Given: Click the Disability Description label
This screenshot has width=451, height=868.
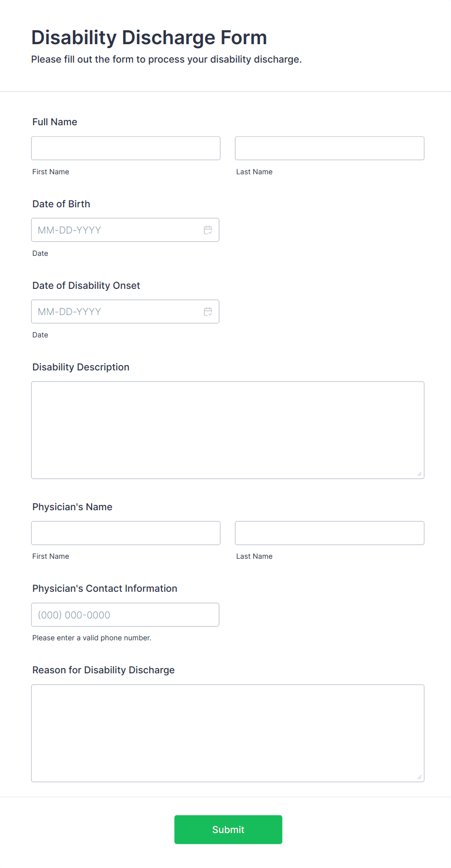Looking at the screenshot, I should (81, 367).
